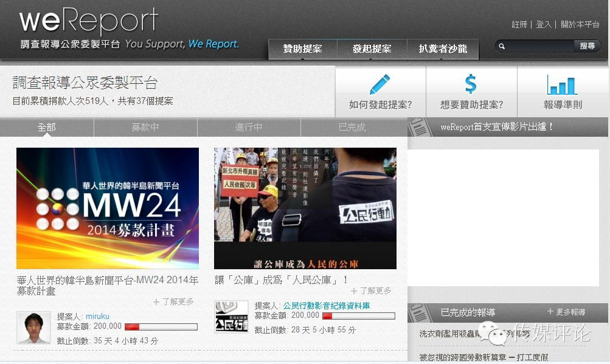Click text 目前累積捐款人次519人，共有37個提案
Image resolution: width=610 pixels, height=364 pixels.
pyautogui.click(x=92, y=101)
